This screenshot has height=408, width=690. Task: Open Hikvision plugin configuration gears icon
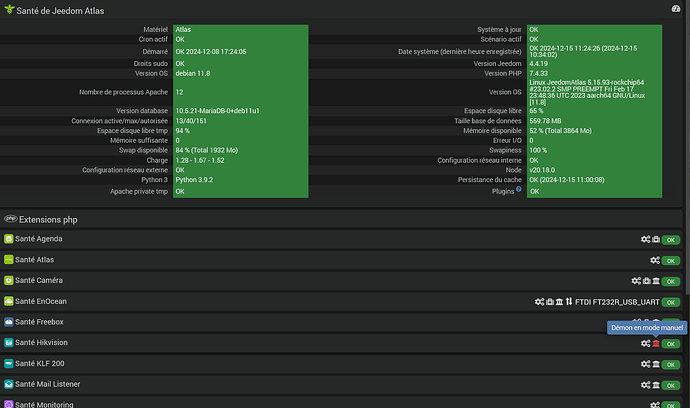pos(645,343)
